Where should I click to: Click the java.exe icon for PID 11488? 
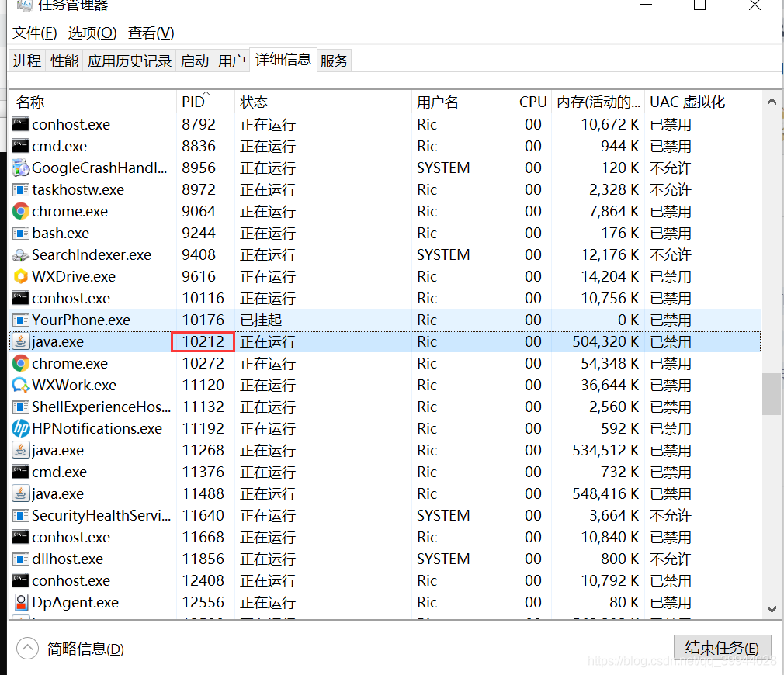click(20, 493)
